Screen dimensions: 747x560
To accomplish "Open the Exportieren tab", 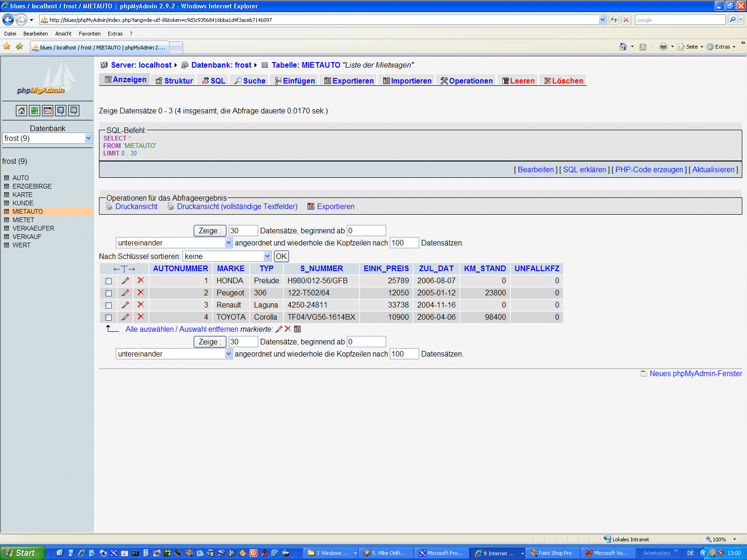I will (349, 81).
